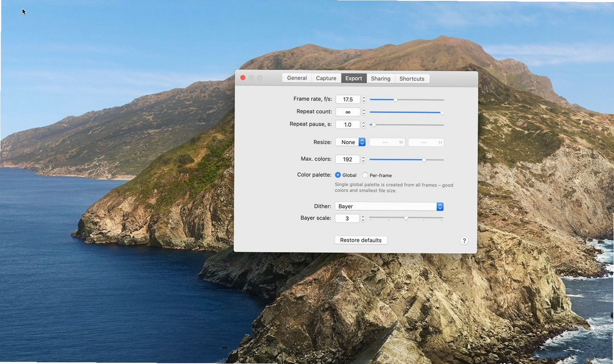614x364 pixels.
Task: Click the Repeat count value field
Action: [347, 112]
